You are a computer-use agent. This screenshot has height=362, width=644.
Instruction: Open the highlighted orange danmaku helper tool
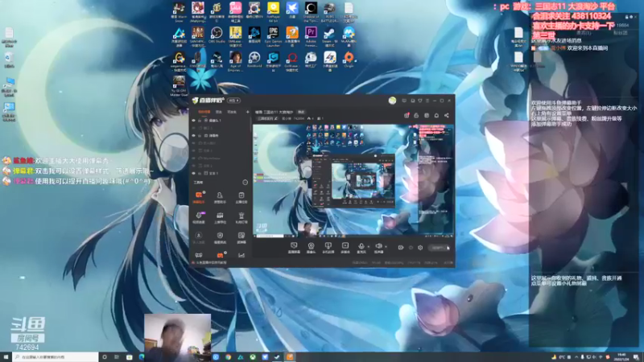tap(199, 196)
